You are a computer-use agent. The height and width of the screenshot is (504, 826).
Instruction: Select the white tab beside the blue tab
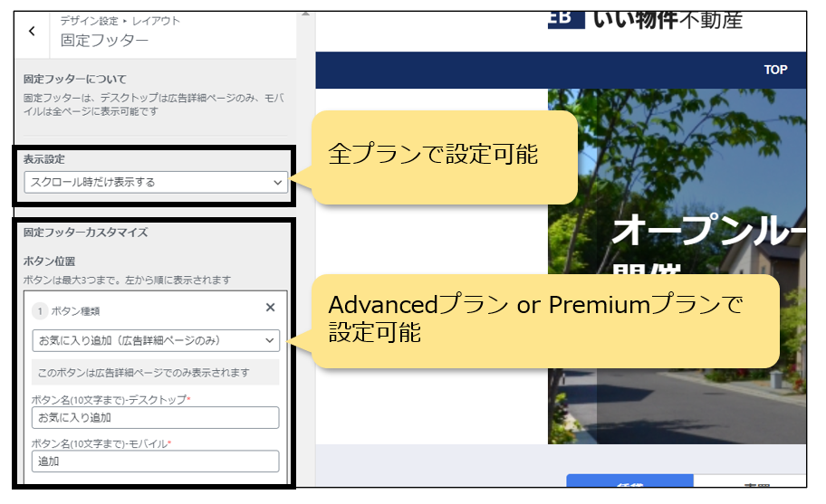(x=748, y=481)
